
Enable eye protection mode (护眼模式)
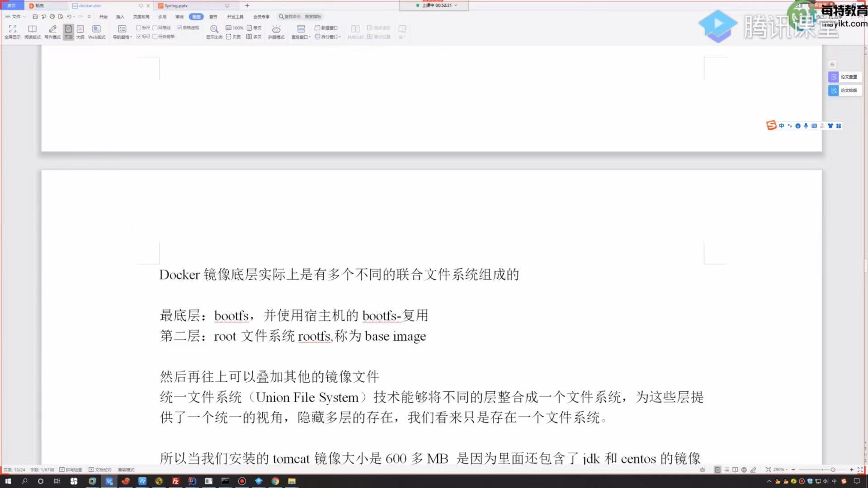click(x=276, y=29)
